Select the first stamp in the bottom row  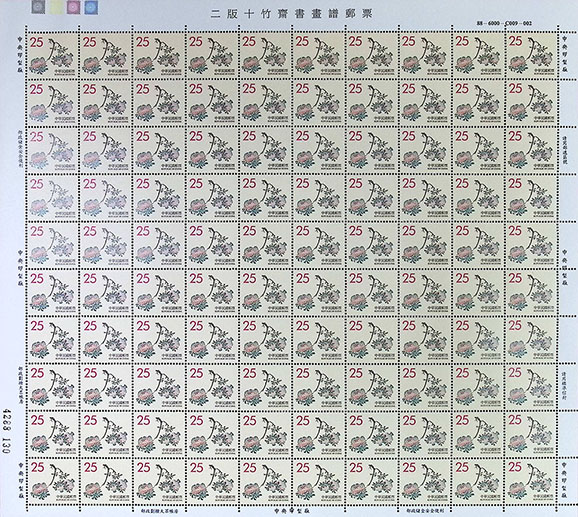(52, 481)
